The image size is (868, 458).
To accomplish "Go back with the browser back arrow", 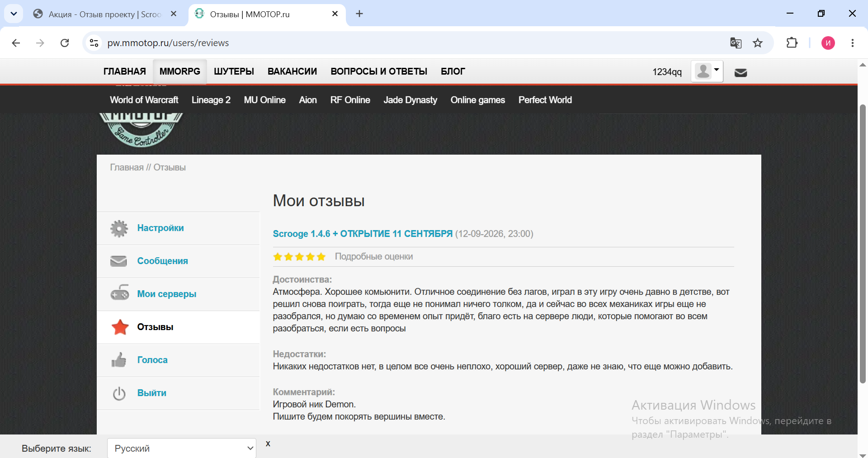I will 16,43.
